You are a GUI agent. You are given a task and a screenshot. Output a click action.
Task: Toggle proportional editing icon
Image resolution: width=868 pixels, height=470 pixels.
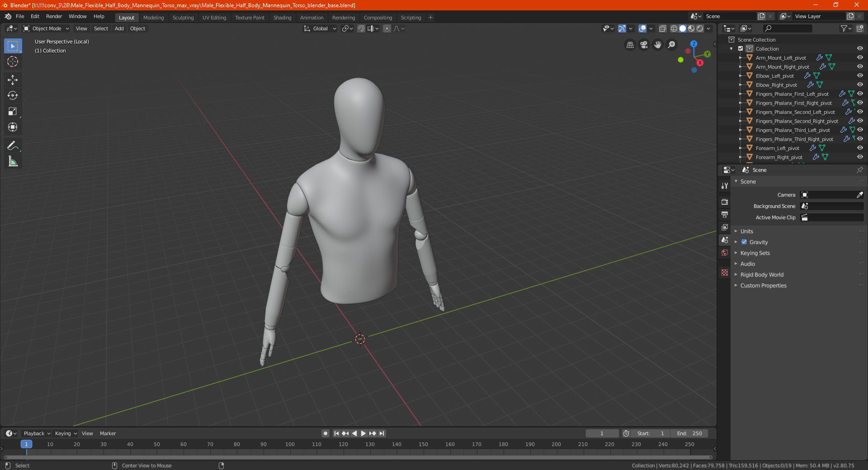[387, 28]
